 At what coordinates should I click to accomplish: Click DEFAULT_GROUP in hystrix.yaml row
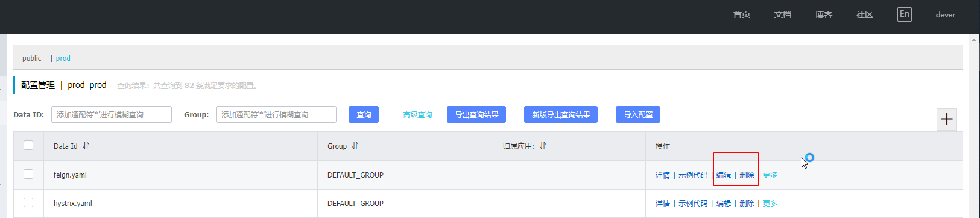(355, 204)
